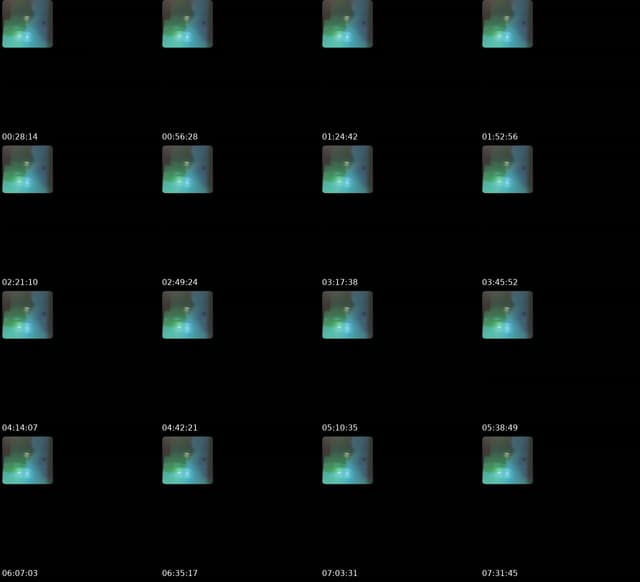Jump to the timestamp text 05:10:35

[340, 428]
